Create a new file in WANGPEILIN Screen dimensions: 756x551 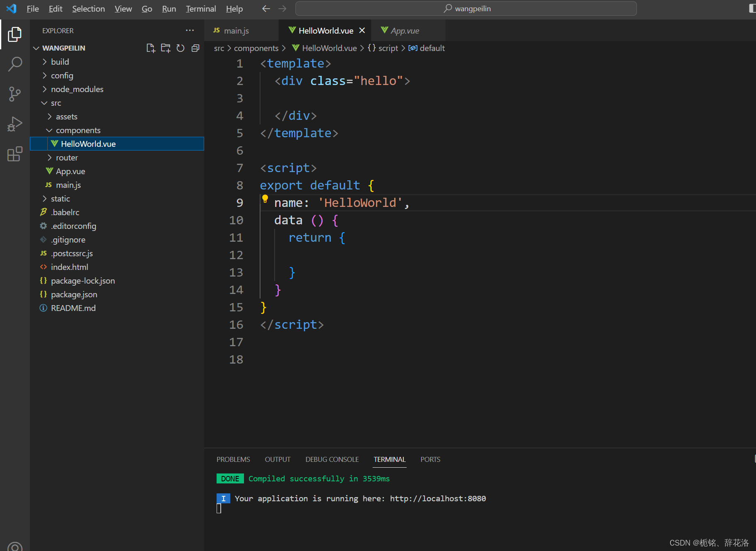(x=150, y=48)
